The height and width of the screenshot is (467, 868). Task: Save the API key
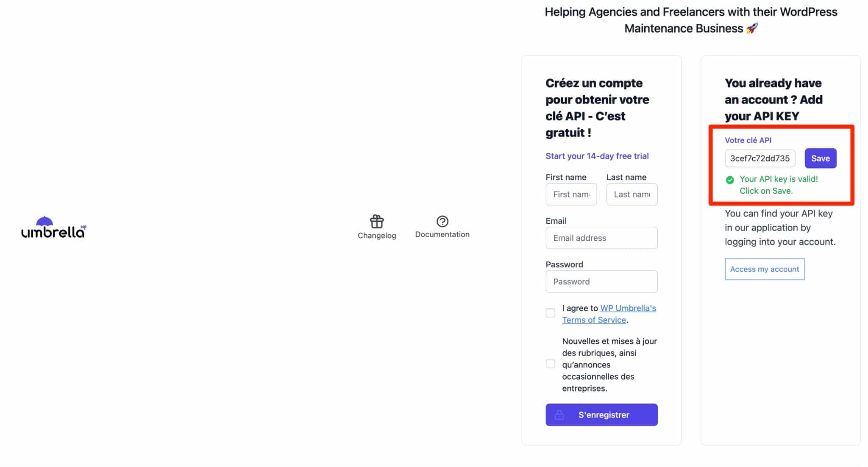(820, 158)
